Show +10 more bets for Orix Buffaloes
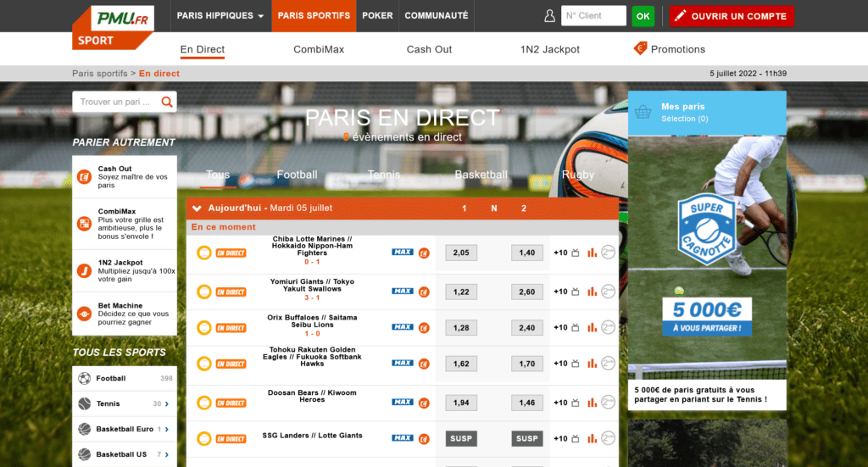 tap(560, 327)
